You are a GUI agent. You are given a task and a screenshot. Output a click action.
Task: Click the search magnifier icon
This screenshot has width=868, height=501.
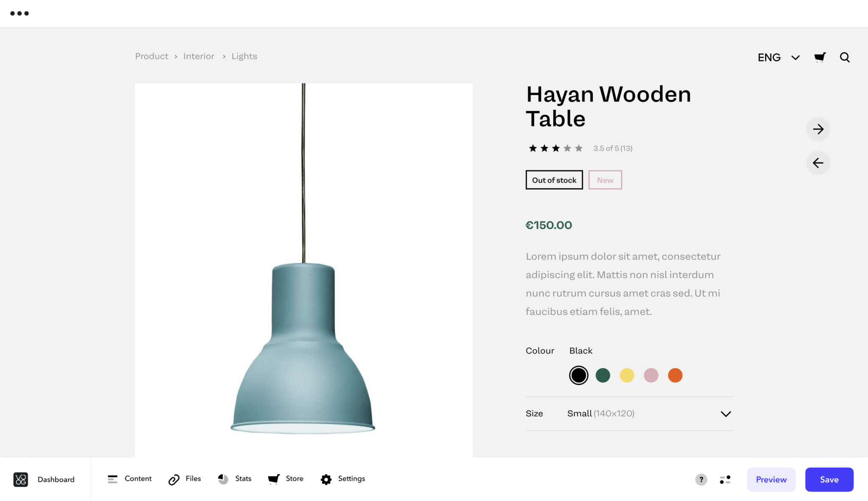tap(845, 57)
